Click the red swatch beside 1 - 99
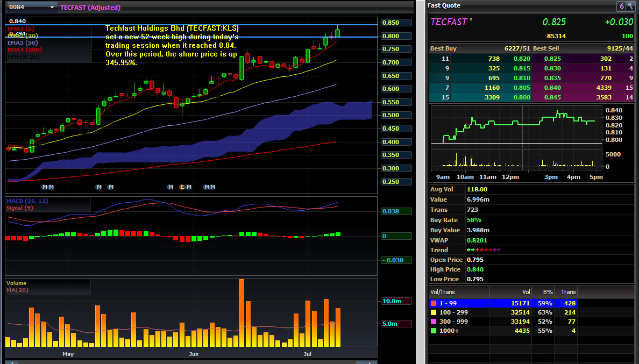Viewport: 639px width, 364px height. 434,303
